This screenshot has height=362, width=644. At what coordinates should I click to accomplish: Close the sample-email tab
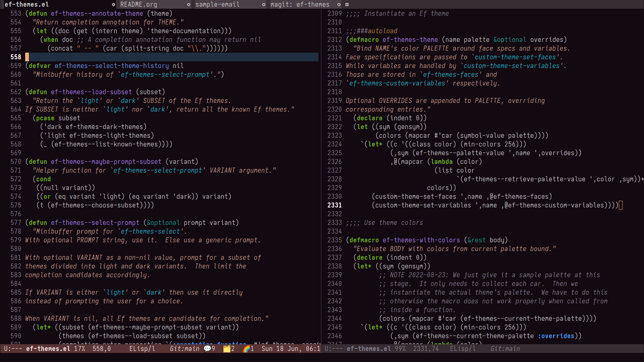tap(264, 4)
